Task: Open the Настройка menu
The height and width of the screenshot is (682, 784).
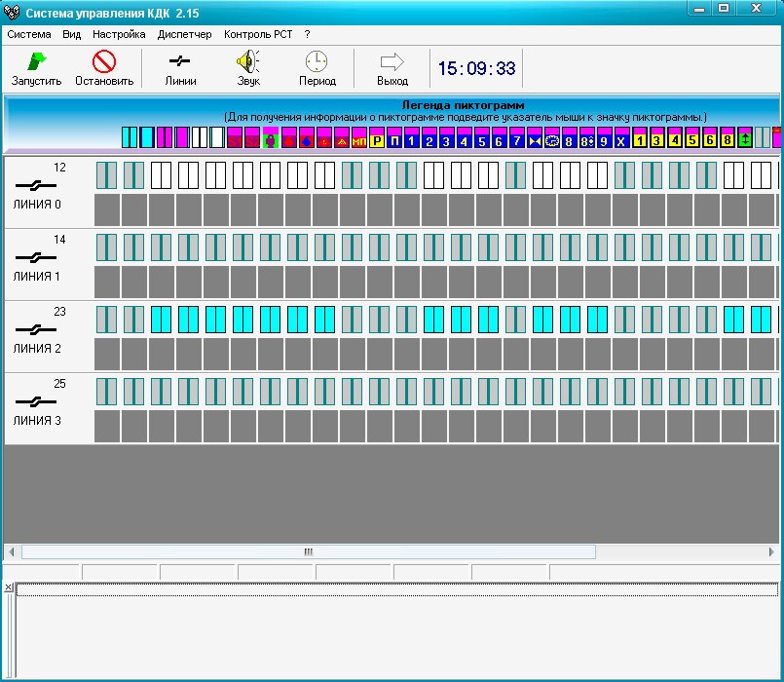Action: (119, 34)
